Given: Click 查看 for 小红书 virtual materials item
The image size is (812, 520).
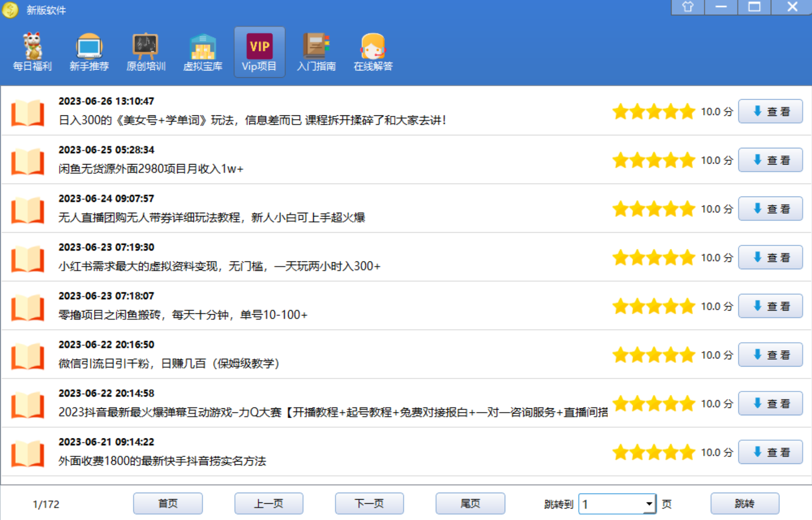Looking at the screenshot, I should click(770, 258).
